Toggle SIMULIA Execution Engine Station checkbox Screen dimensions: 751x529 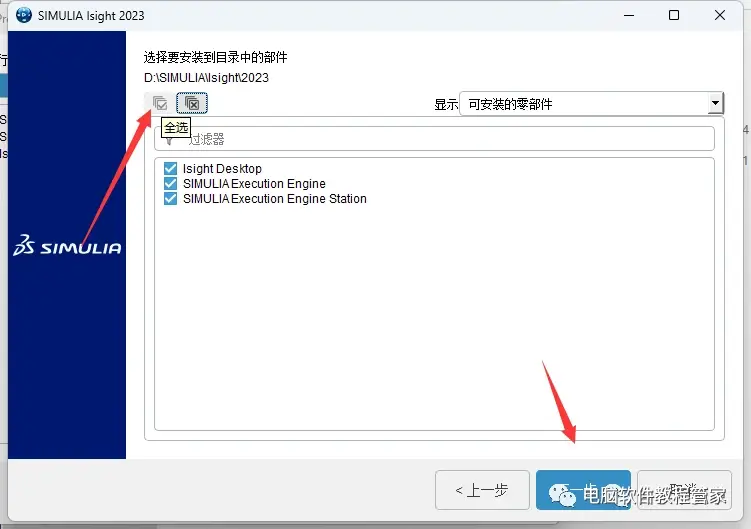click(x=170, y=198)
